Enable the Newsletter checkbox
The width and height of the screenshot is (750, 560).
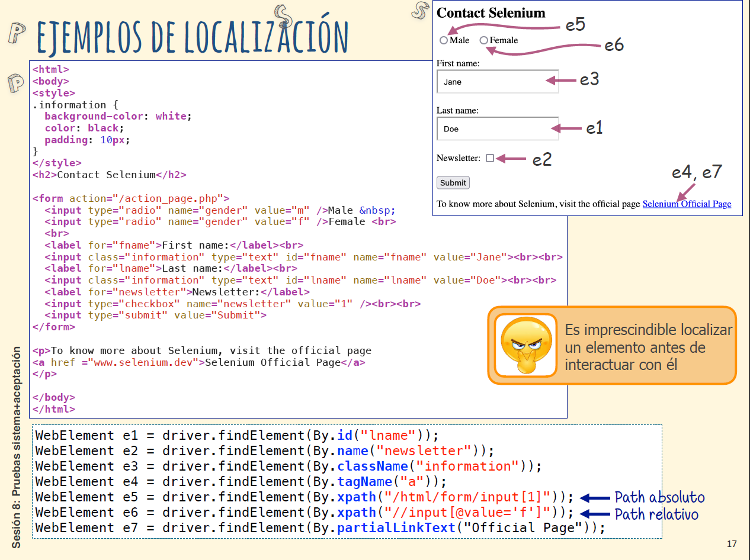489,158
